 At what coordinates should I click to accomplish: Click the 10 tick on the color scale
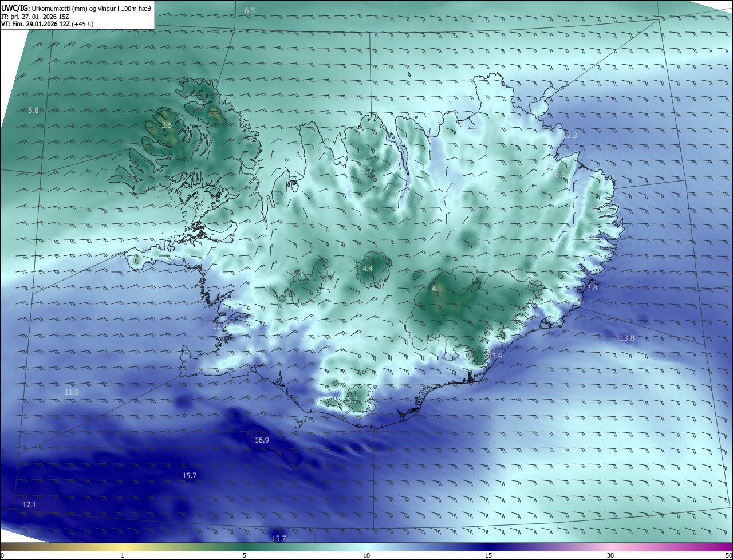pyautogui.click(x=366, y=555)
